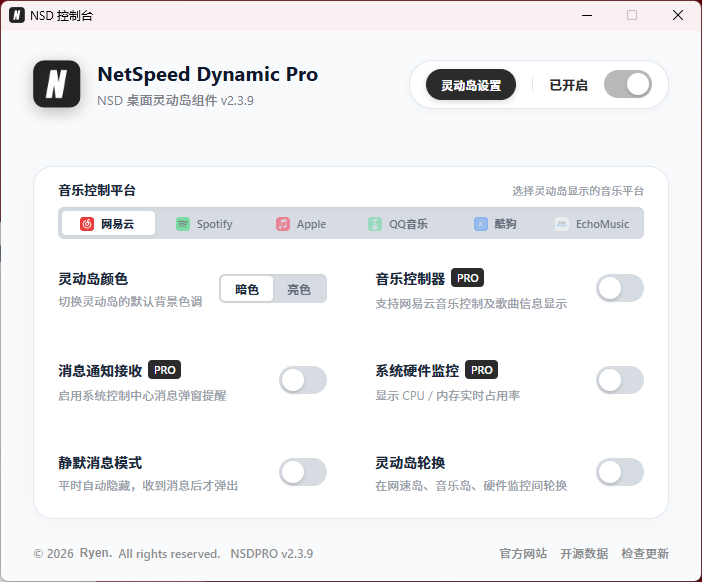702x582 pixels.
Task: Click the QQ音乐 green note icon
Action: pos(375,224)
